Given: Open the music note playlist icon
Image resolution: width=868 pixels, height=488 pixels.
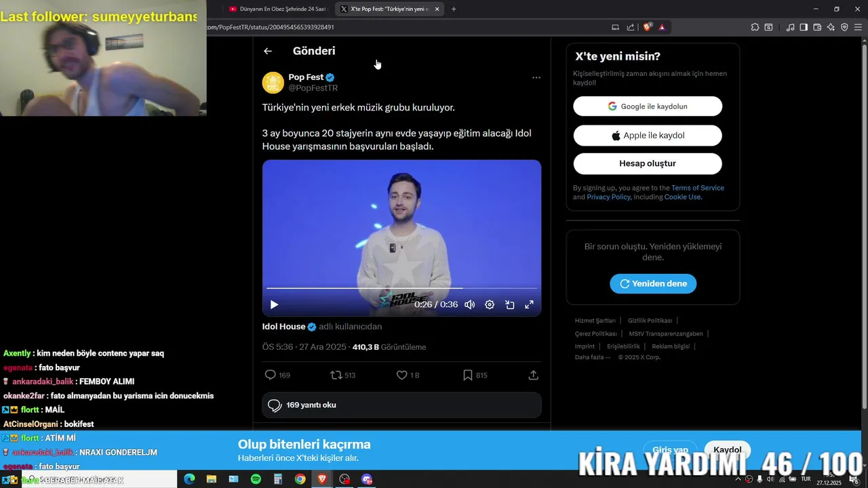Looking at the screenshot, I should [790, 27].
